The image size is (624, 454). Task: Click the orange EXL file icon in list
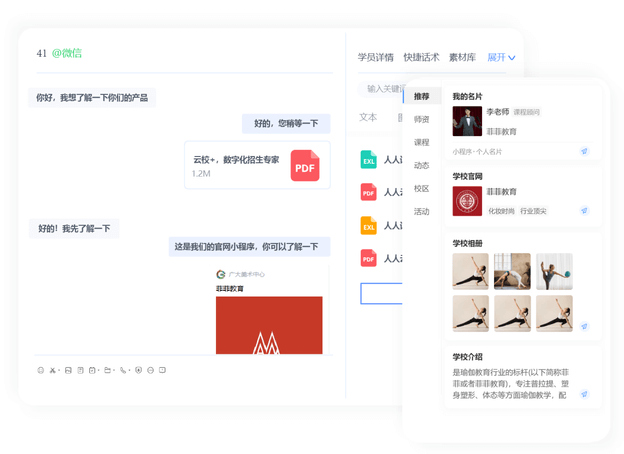pyautogui.click(x=368, y=225)
